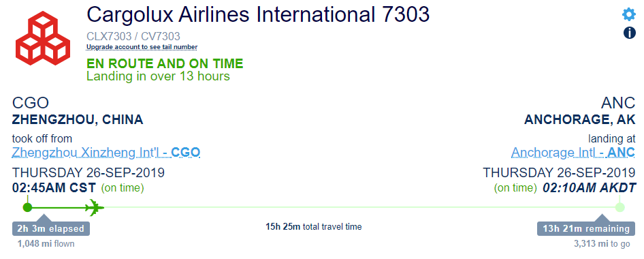Click Upgrade account to see tail number

[142, 47]
